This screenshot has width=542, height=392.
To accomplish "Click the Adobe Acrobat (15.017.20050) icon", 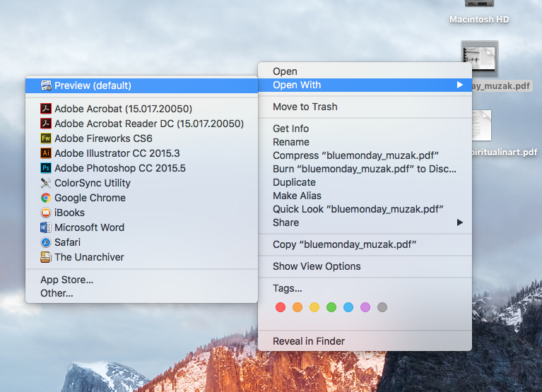I will tap(46, 109).
